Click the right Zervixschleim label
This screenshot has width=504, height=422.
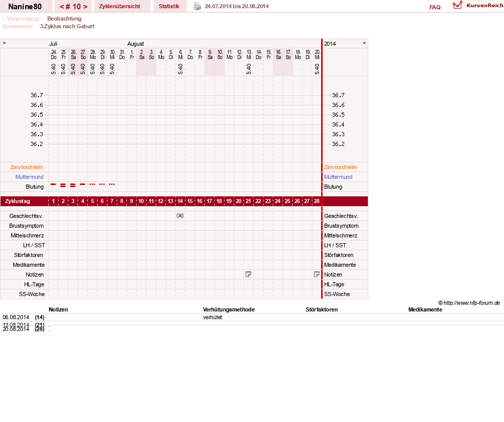[x=341, y=167]
